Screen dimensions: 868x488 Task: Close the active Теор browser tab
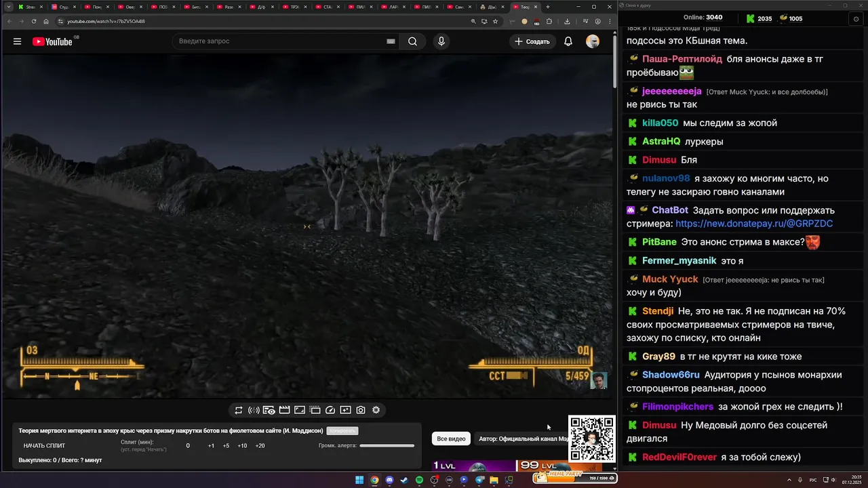(536, 7)
